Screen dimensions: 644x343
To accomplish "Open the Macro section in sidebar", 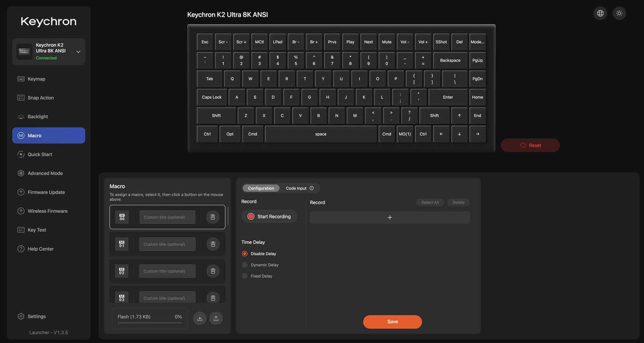I will (x=49, y=136).
